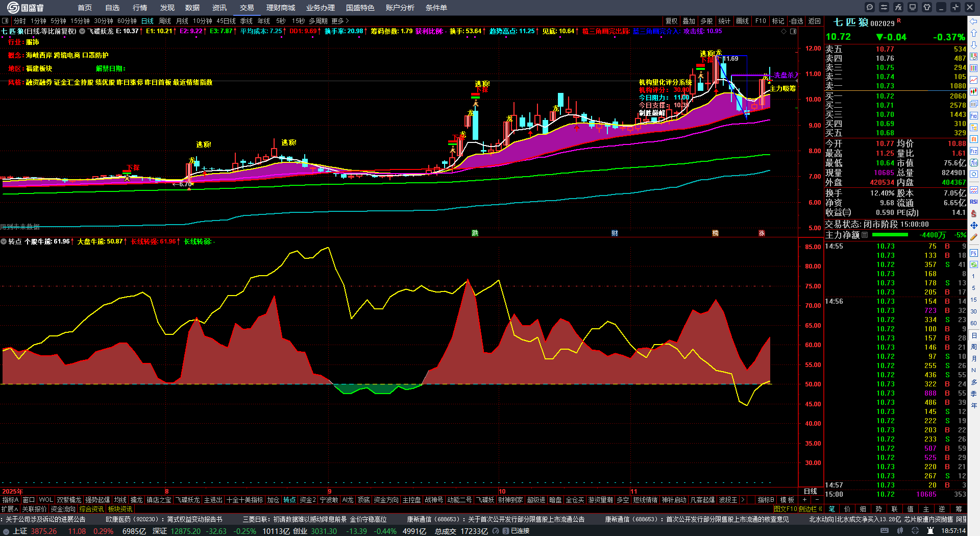Select the 主进出 indicator tab
Screen dimensions: 980x536
click(x=213, y=500)
